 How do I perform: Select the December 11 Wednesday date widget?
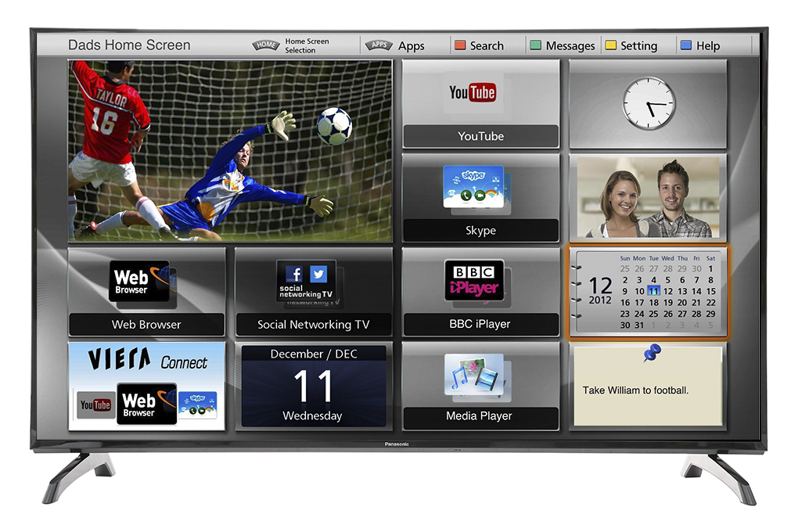(314, 386)
